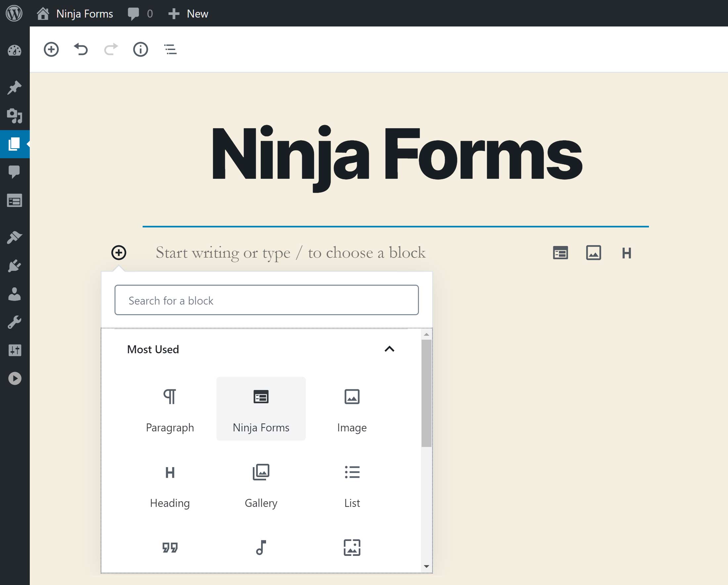Open the block information panel

click(x=141, y=50)
